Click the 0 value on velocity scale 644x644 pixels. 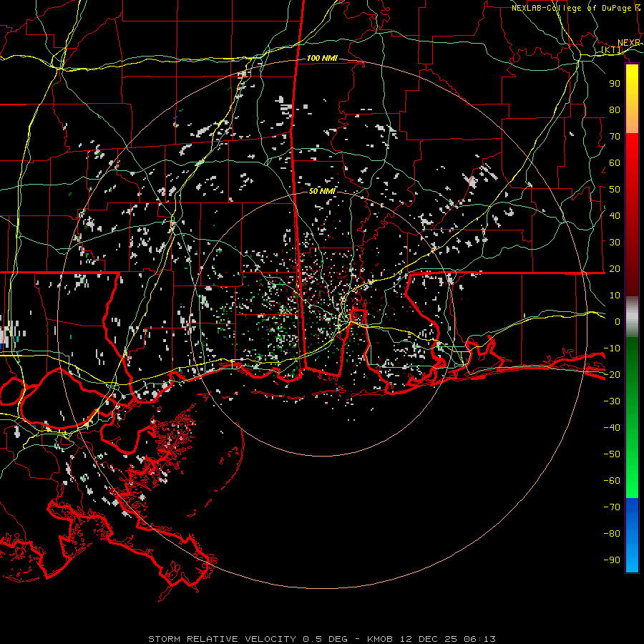(618, 322)
